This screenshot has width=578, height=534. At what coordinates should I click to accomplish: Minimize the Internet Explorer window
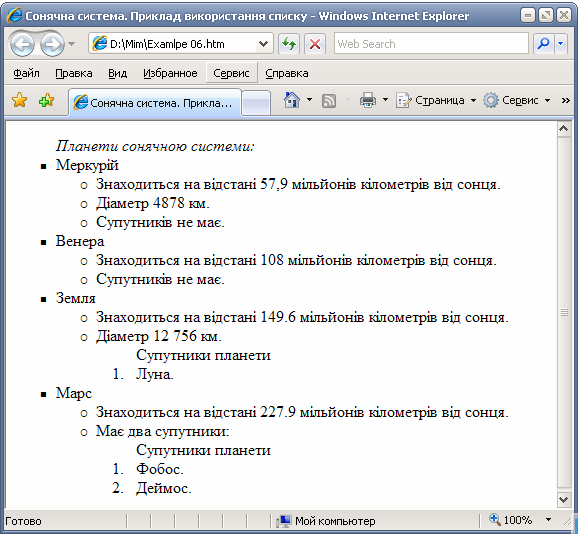pos(528,15)
